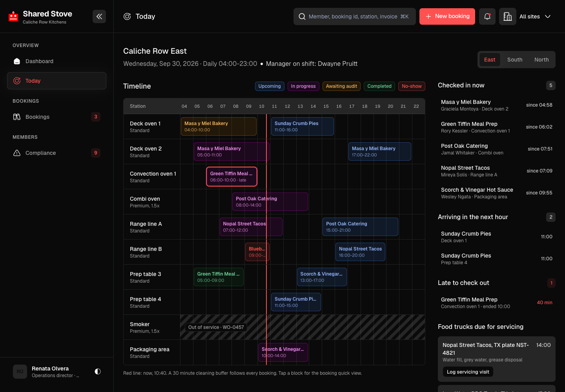The width and height of the screenshot is (565, 392).
Task: Toggle the Completed status filter
Action: (379, 86)
